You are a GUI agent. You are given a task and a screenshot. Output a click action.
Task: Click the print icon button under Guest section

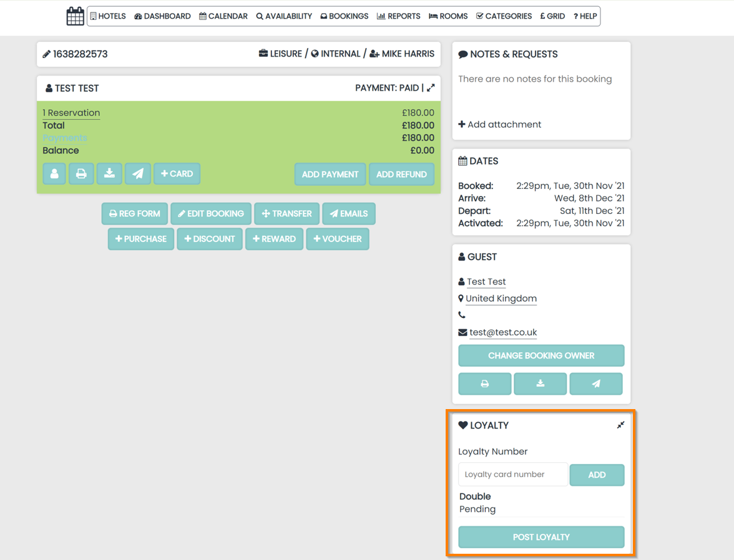click(x=485, y=384)
